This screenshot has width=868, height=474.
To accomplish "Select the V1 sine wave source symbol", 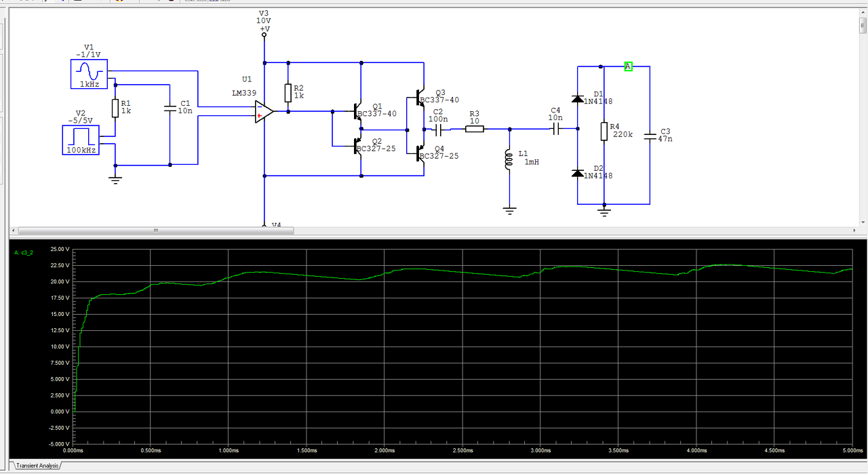I will 90,74.
